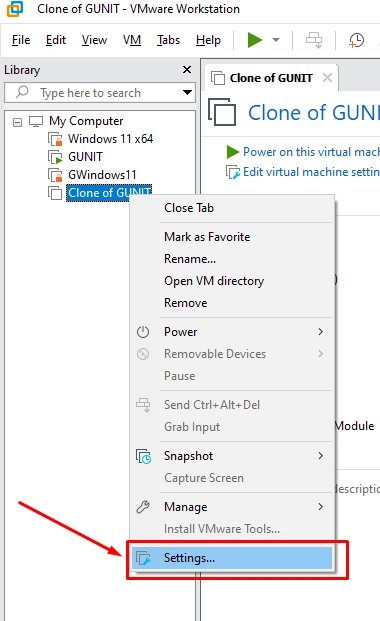The height and width of the screenshot is (621, 380).
Task: Click Install VMware Tools... in context menu
Action: pos(233,529)
